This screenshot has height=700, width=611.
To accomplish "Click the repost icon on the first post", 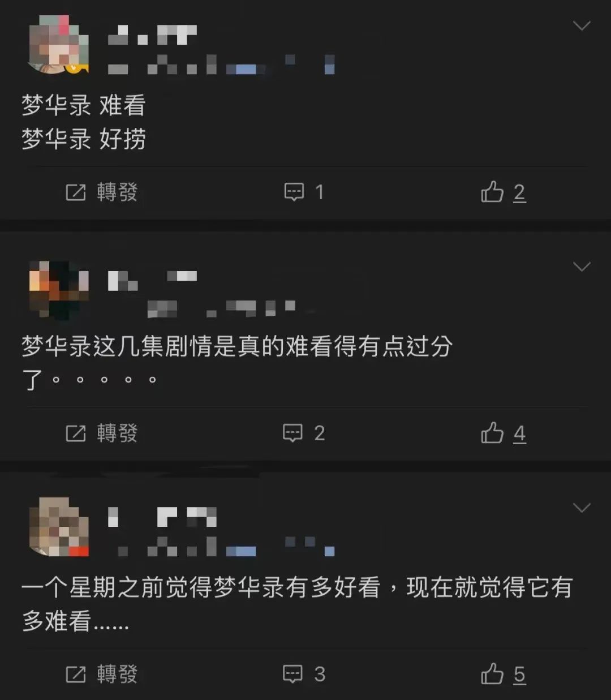I will [x=76, y=192].
